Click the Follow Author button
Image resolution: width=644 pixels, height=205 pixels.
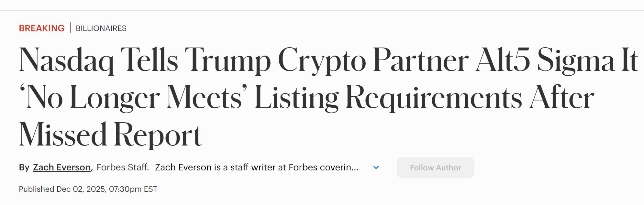[435, 167]
